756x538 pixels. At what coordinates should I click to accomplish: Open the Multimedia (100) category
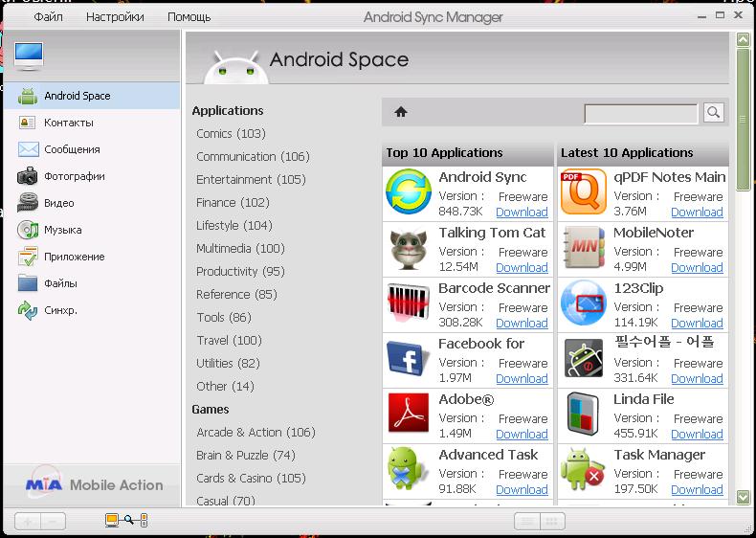click(240, 249)
